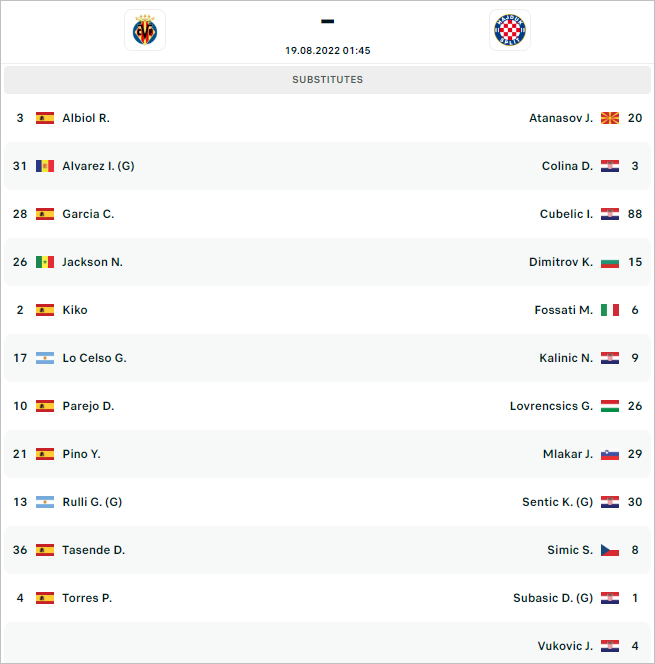Screen dimensions: 655x664
Task: Select player Vukovic J.
Action: click(x=565, y=646)
